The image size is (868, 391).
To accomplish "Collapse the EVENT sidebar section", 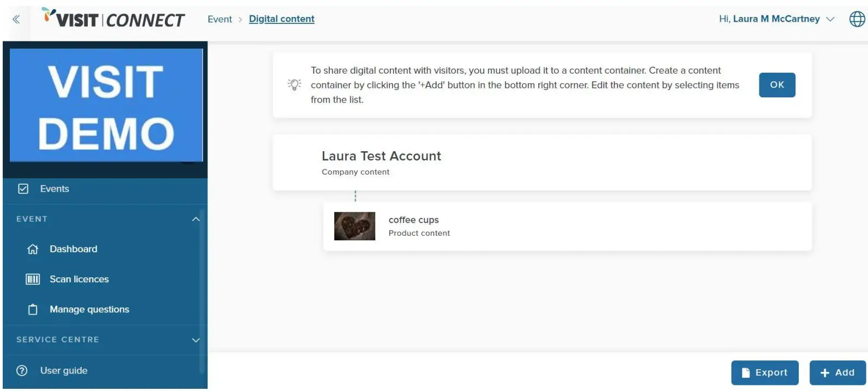I will 195,219.
